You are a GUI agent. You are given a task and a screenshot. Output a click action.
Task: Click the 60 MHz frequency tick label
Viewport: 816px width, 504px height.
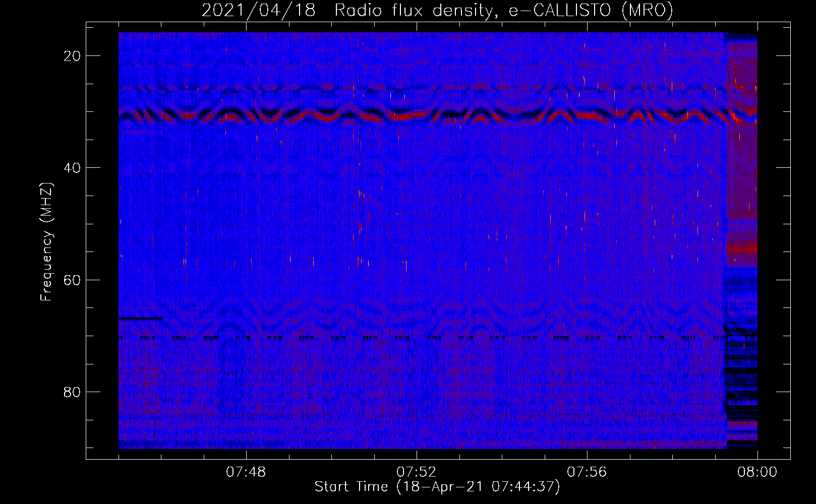pyautogui.click(x=72, y=280)
